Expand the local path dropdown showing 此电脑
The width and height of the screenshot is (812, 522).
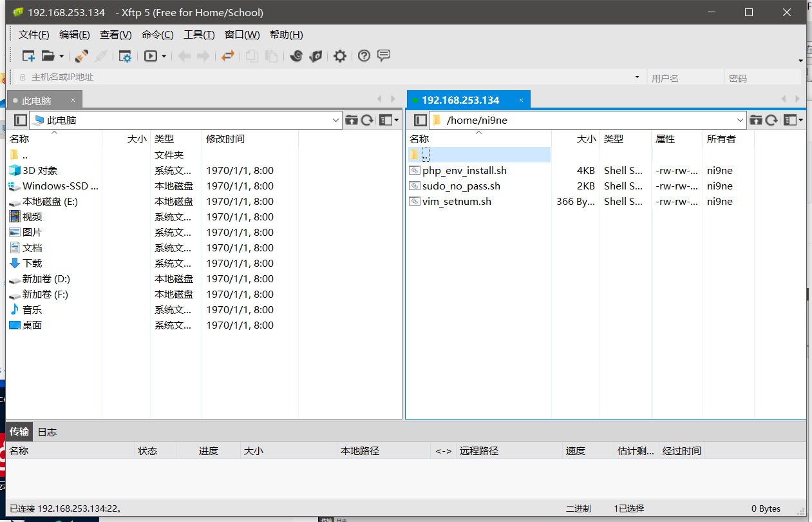click(x=336, y=120)
